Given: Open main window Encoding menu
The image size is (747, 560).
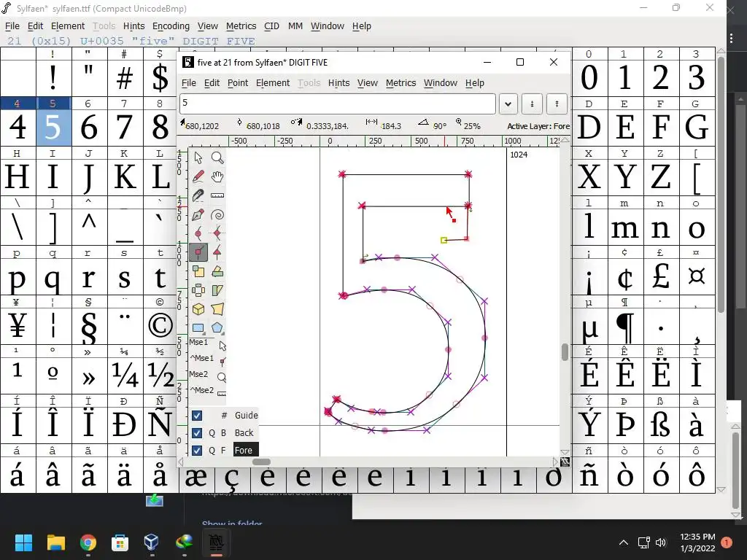Looking at the screenshot, I should 171,26.
